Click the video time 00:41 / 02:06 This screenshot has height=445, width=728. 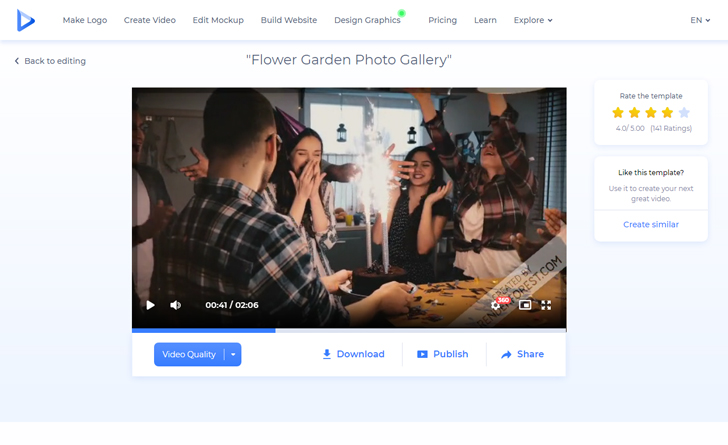[232, 305]
